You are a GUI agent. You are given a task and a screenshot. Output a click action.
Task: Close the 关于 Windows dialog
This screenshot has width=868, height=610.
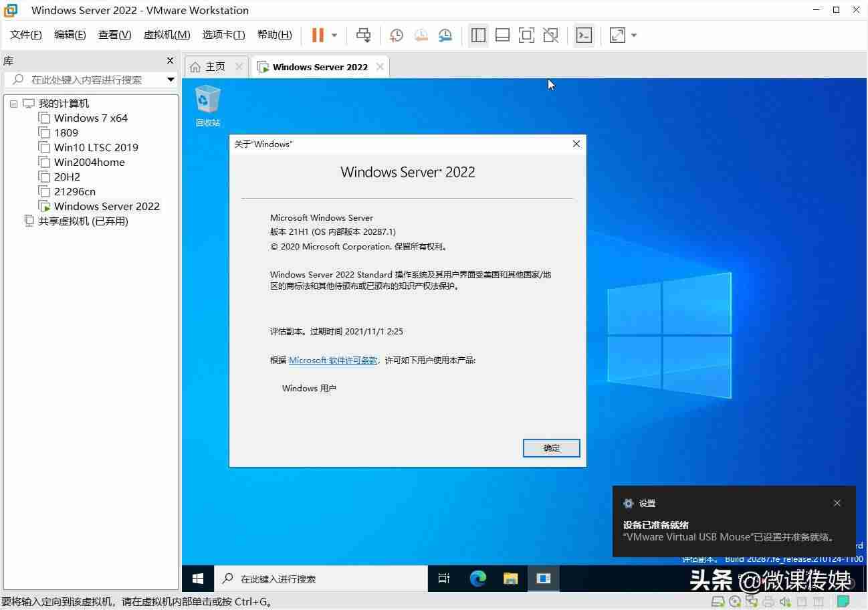pos(576,144)
